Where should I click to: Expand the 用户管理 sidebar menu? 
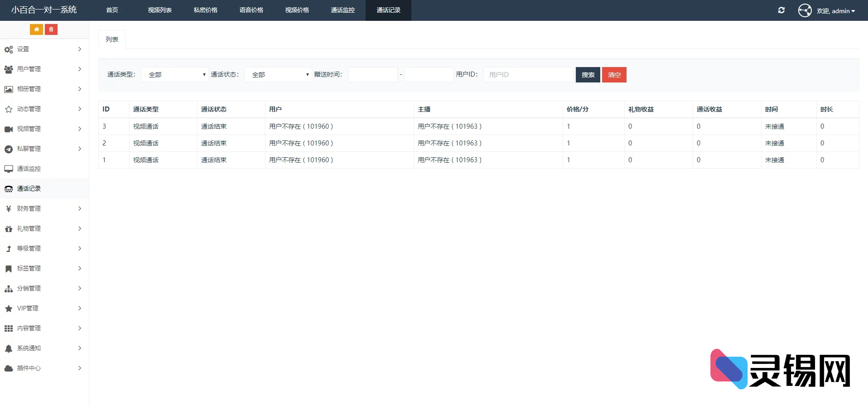[44, 69]
